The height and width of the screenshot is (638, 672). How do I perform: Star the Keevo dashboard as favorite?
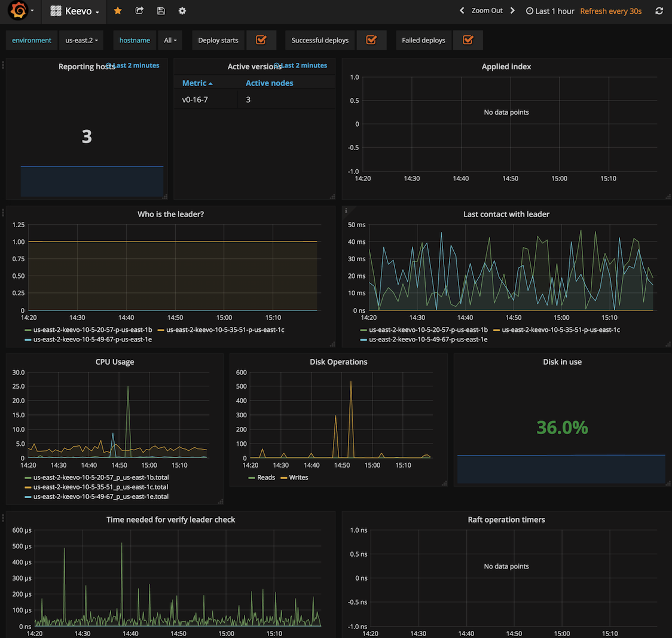coord(118,11)
